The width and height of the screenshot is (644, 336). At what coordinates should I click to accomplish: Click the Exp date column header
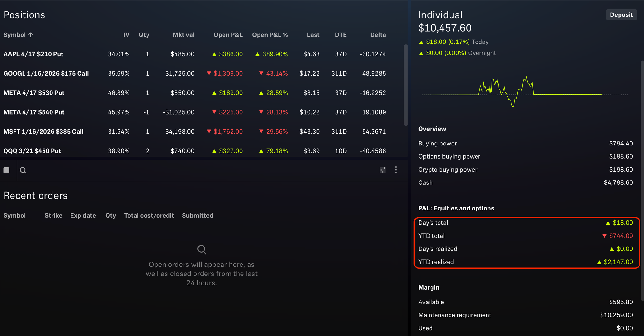coord(83,215)
